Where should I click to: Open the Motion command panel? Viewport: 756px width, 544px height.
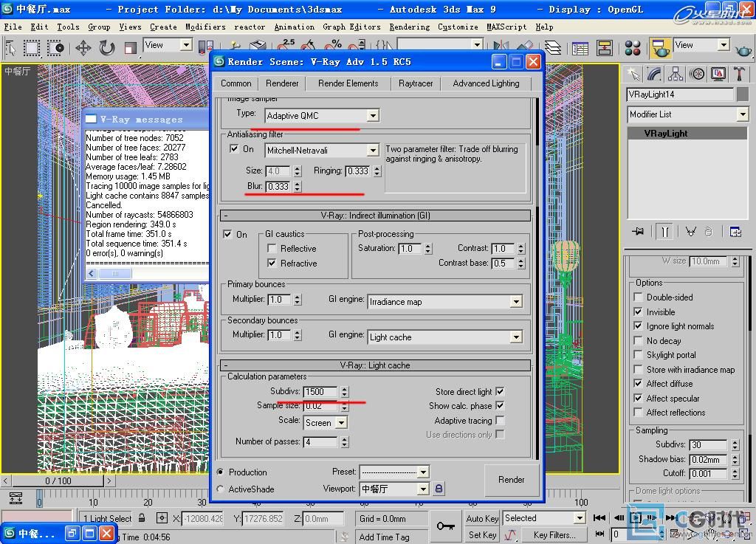(697, 74)
